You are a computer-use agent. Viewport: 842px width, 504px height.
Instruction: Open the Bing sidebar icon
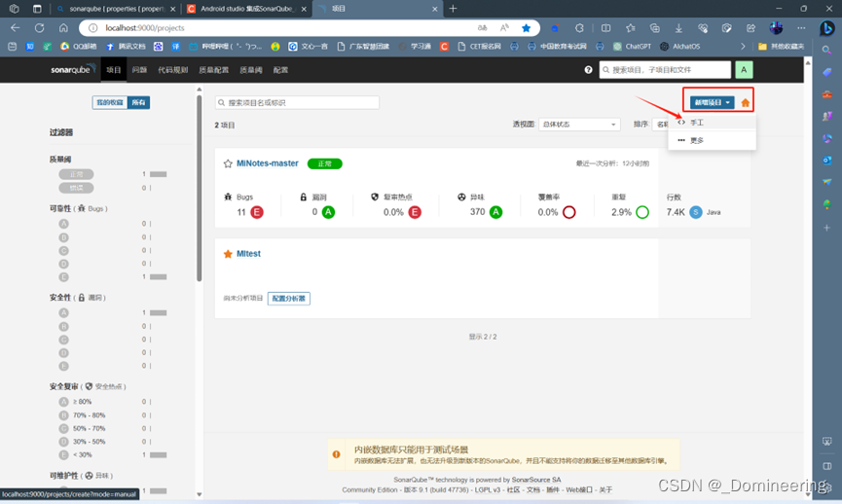[827, 28]
